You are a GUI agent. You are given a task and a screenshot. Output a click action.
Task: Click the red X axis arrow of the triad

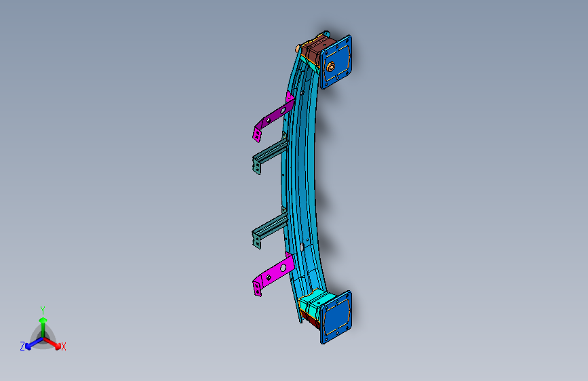pos(52,343)
